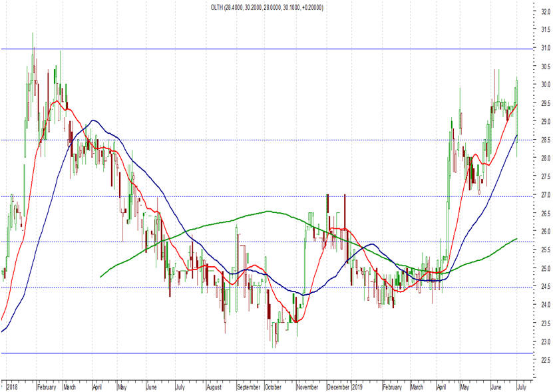Select the 27.0 price axis label
Viewport: 553px width, 392px height.
click(x=546, y=195)
